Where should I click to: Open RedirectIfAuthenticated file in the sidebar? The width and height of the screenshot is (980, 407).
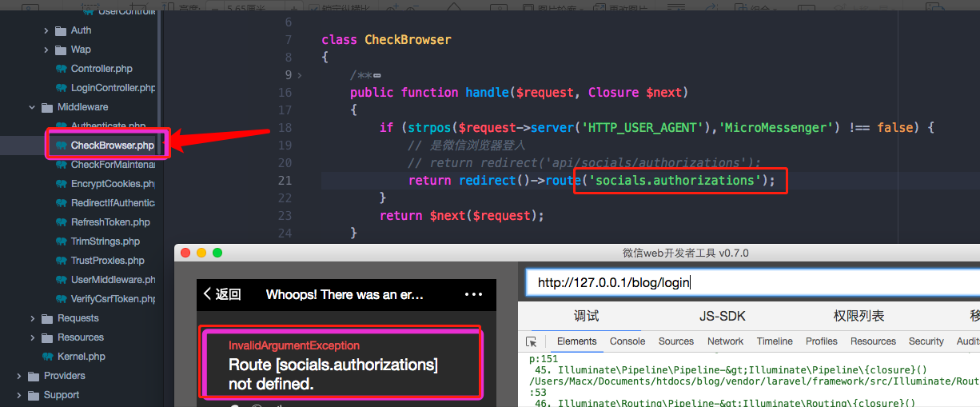(113, 203)
